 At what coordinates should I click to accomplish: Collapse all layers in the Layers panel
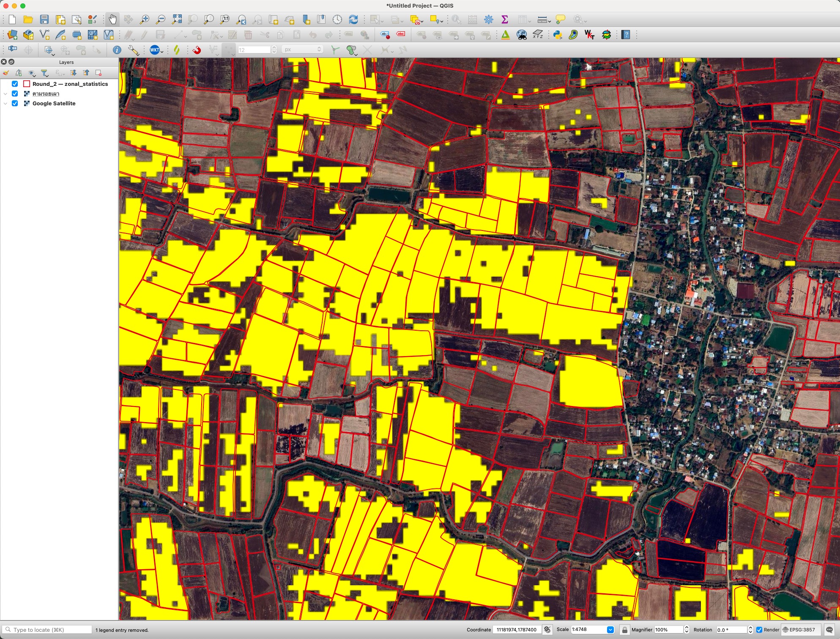(86, 73)
